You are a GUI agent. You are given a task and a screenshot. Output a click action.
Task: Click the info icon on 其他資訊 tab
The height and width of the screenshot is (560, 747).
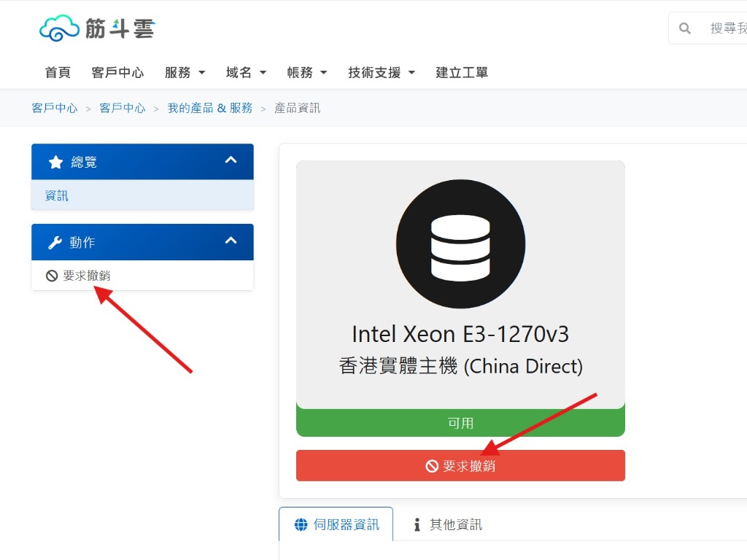417,524
